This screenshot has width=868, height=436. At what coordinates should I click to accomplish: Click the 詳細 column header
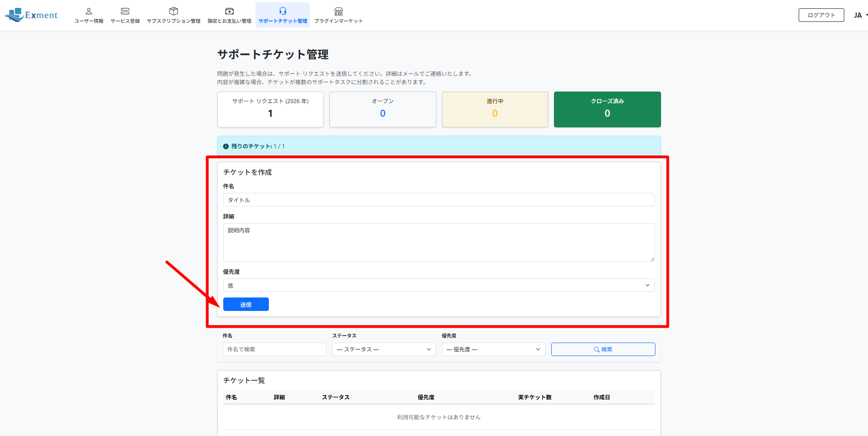[x=279, y=397]
